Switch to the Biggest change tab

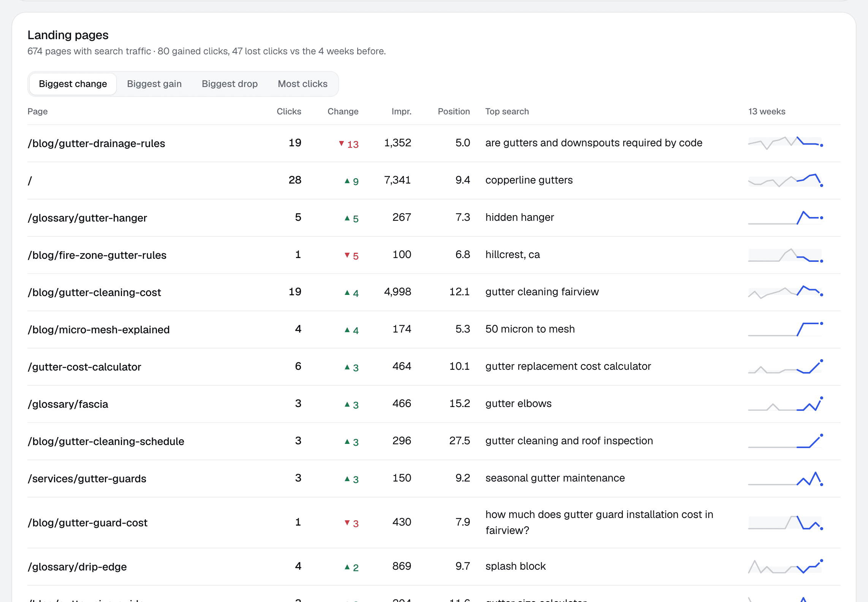73,84
